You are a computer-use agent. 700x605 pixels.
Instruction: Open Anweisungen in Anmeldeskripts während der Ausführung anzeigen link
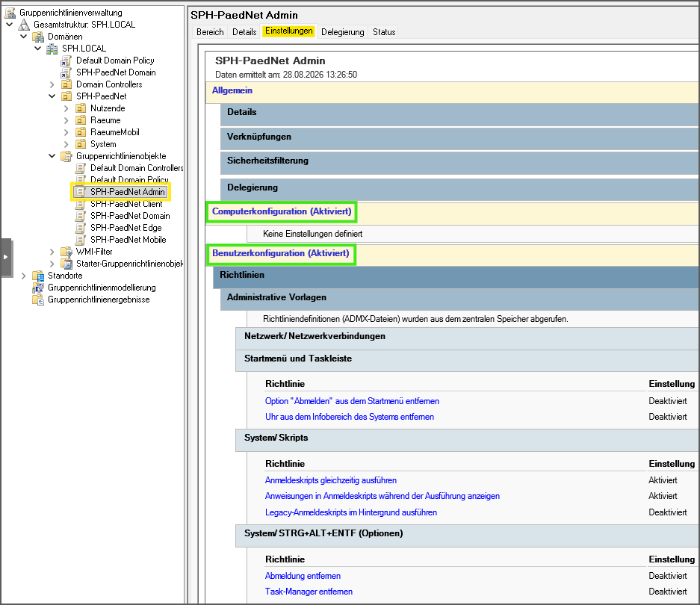[382, 496]
